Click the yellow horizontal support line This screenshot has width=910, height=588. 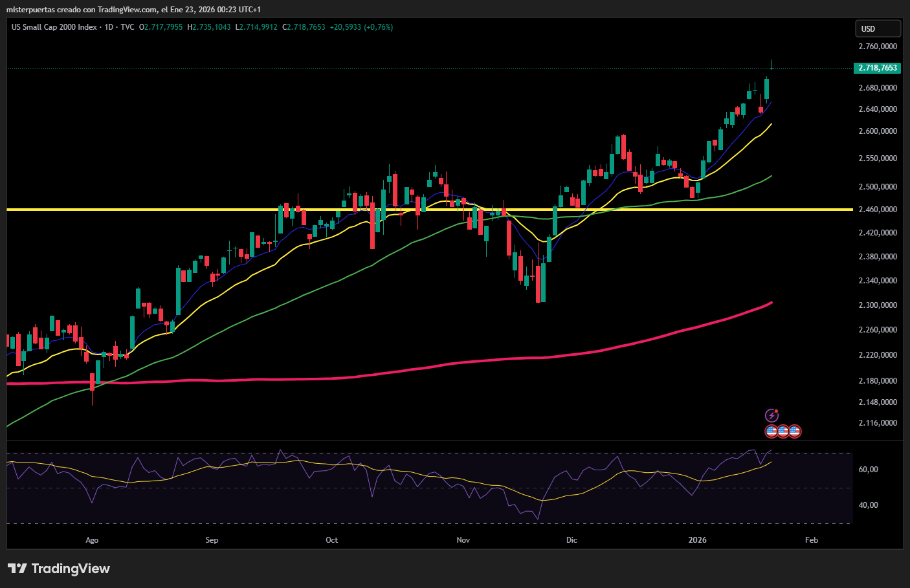click(430, 210)
